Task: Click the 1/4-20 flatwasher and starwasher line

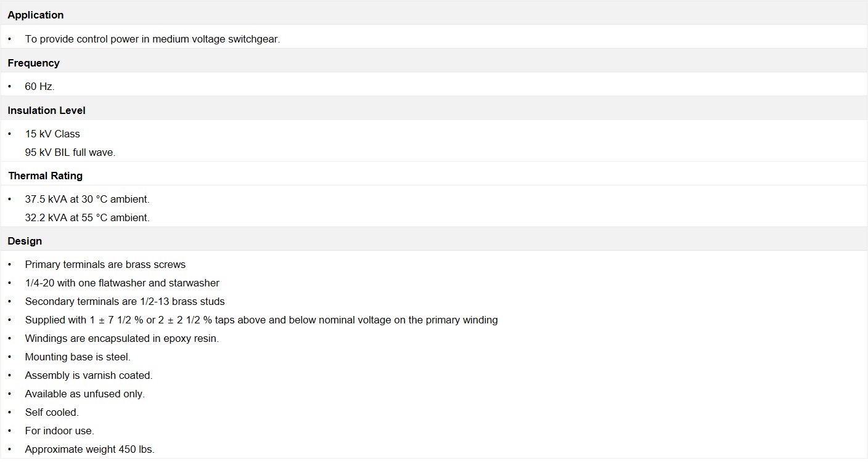Action: click(x=122, y=283)
